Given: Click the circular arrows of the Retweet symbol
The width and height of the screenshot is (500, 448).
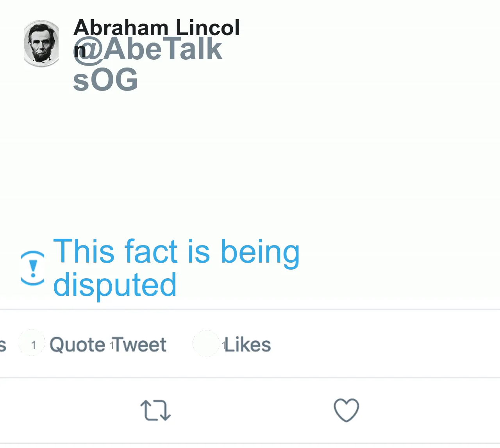Looking at the screenshot, I should pyautogui.click(x=155, y=411).
